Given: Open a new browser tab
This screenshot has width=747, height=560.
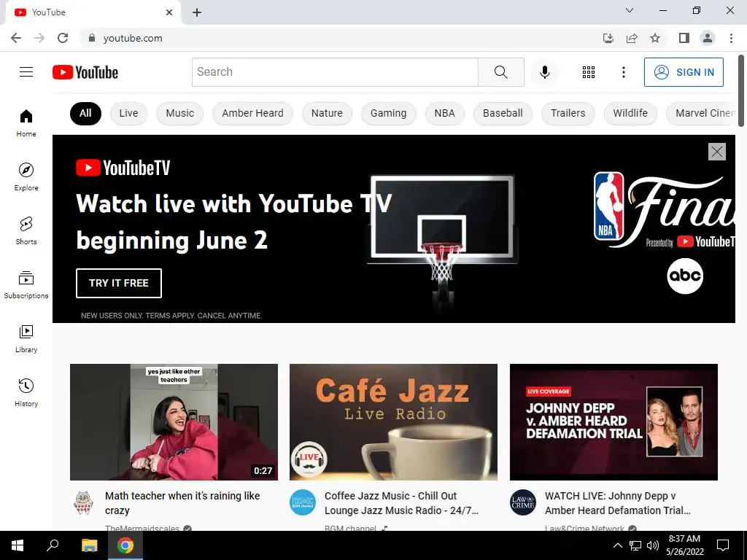Looking at the screenshot, I should point(197,12).
